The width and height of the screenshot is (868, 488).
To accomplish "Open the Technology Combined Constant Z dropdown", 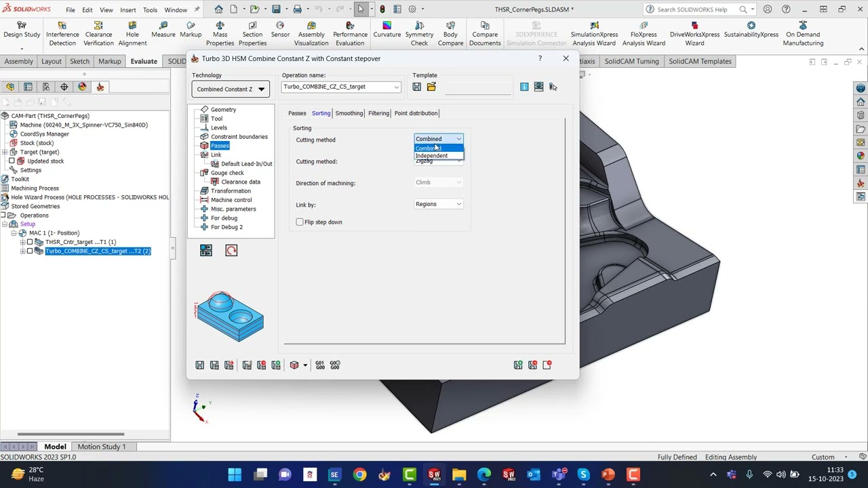I will (x=231, y=89).
